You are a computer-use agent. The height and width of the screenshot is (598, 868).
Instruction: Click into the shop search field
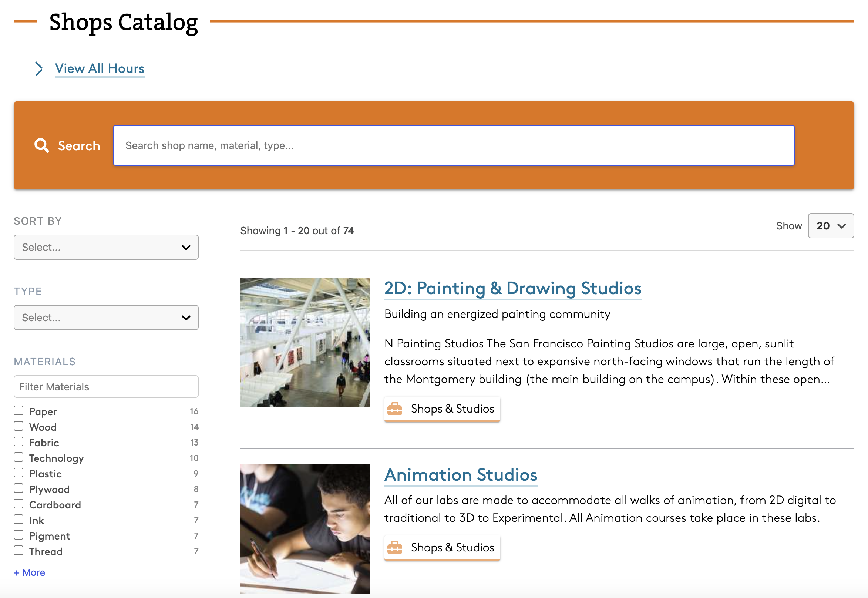click(453, 145)
